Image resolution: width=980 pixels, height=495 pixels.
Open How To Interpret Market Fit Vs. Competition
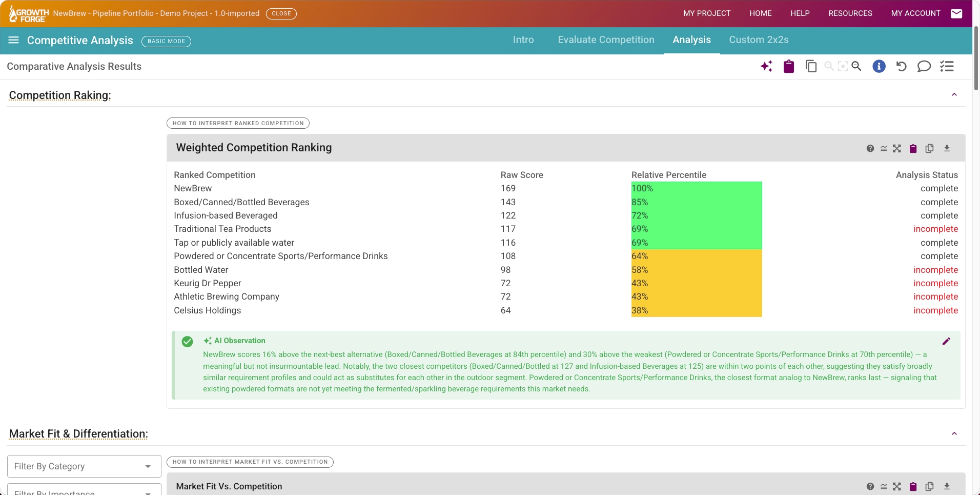250,462
